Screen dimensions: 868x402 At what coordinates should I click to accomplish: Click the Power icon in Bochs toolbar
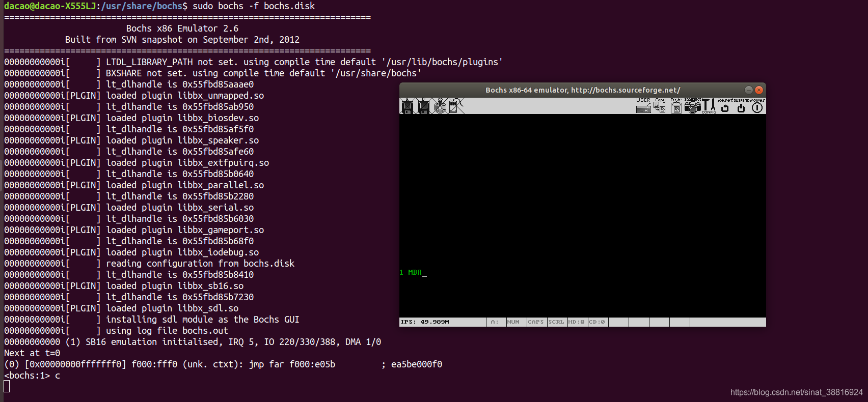tap(757, 106)
